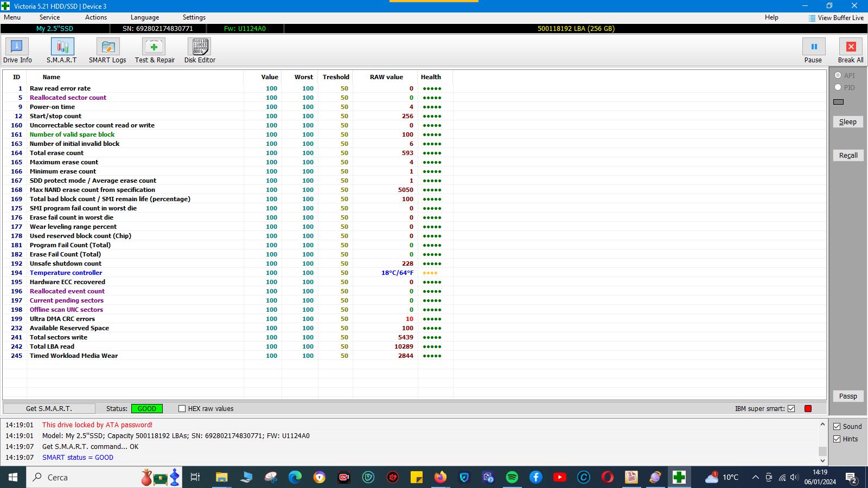Open the Service menu
868x488 pixels.
(x=49, y=17)
